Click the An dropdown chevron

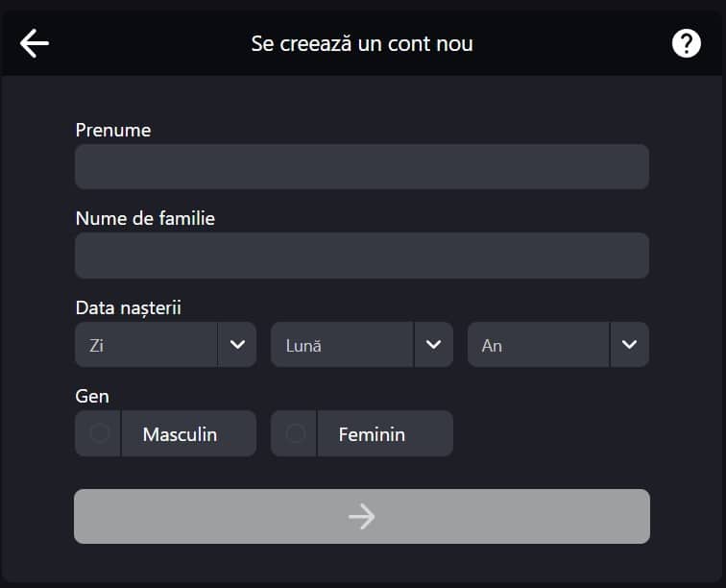coord(629,345)
